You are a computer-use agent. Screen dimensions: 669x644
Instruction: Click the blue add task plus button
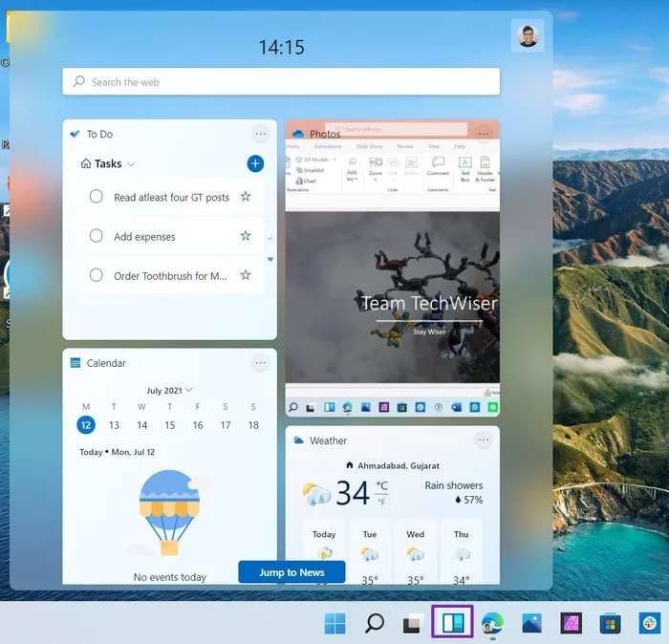255,163
